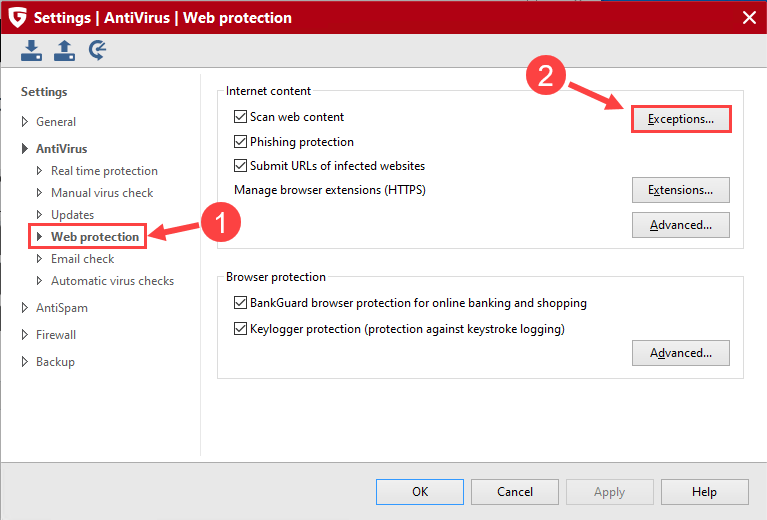Expand the Firewall settings arrow

coord(25,335)
